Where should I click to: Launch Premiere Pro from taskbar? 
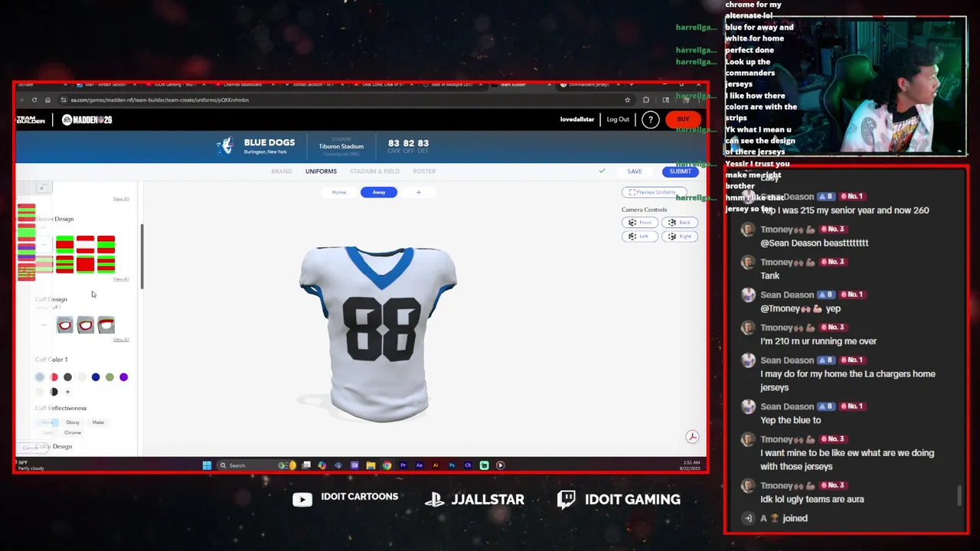403,465
